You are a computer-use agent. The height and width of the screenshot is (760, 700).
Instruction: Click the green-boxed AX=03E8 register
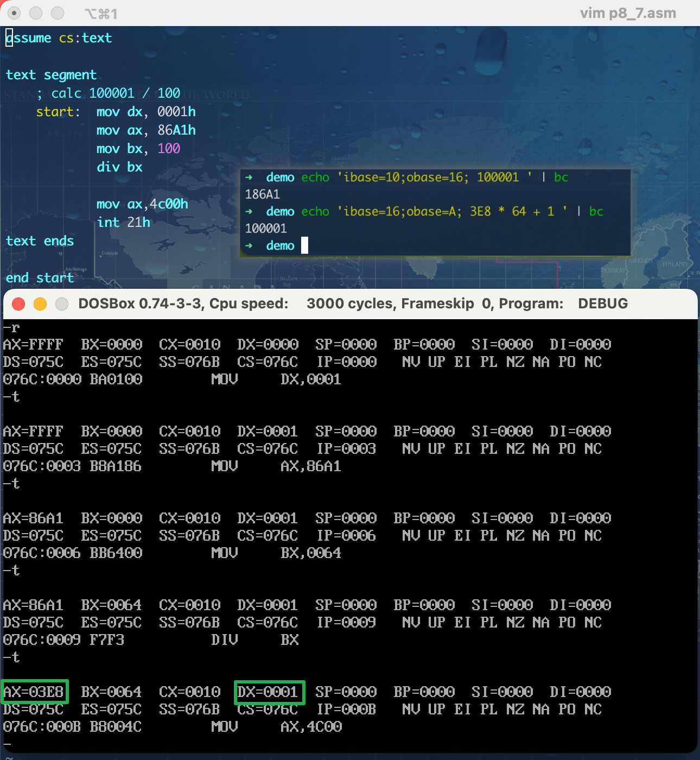(x=34, y=692)
